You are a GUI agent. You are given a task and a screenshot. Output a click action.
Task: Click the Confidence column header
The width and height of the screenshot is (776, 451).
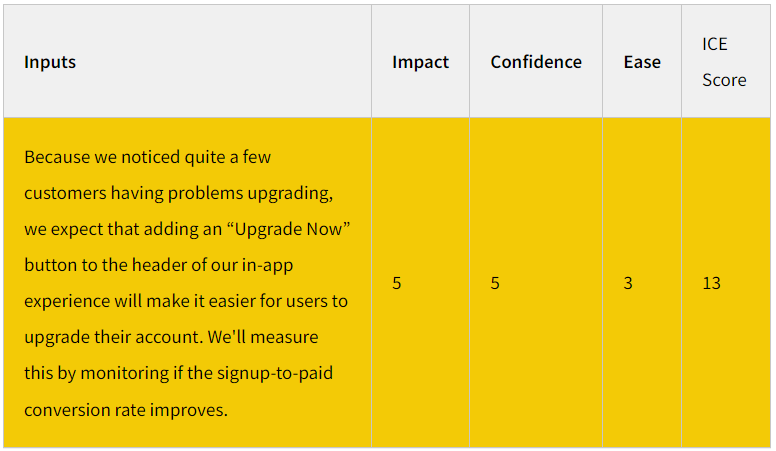click(536, 62)
